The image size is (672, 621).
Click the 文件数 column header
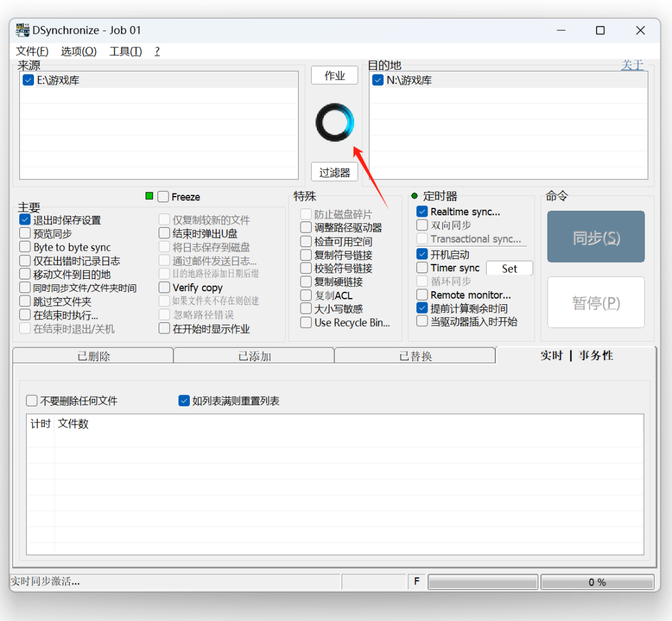73,424
